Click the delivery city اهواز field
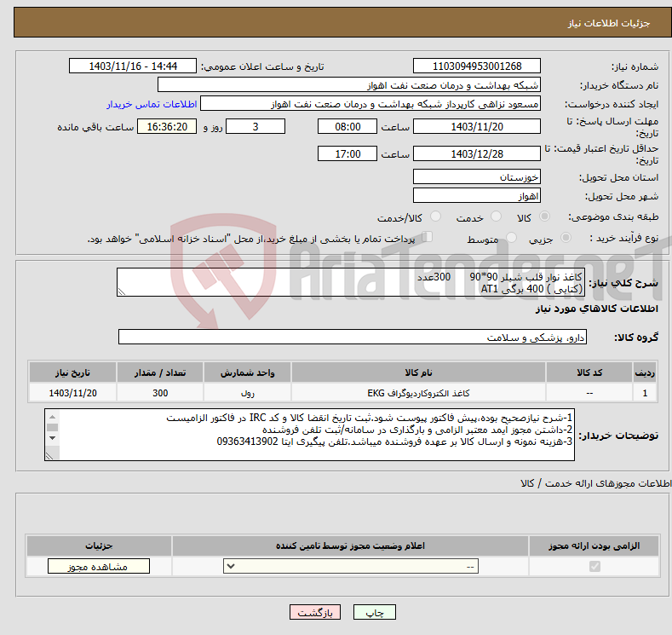The image size is (672, 635). (x=477, y=195)
